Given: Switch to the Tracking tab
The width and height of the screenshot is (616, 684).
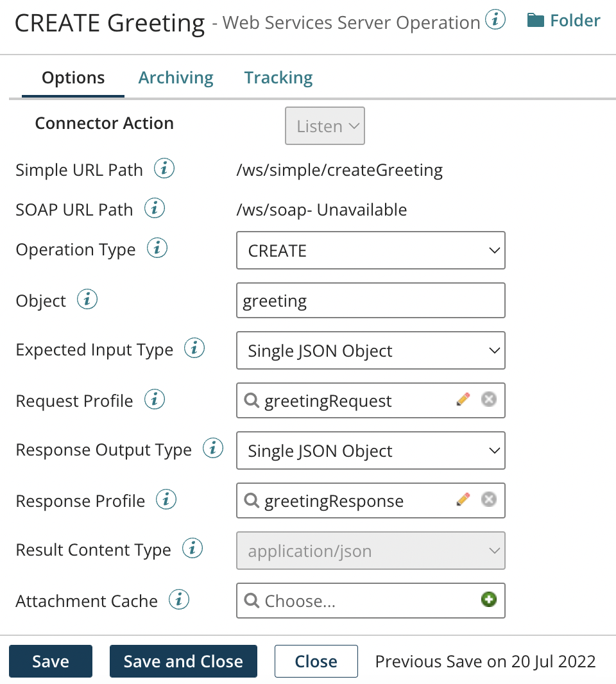Looking at the screenshot, I should point(278,77).
